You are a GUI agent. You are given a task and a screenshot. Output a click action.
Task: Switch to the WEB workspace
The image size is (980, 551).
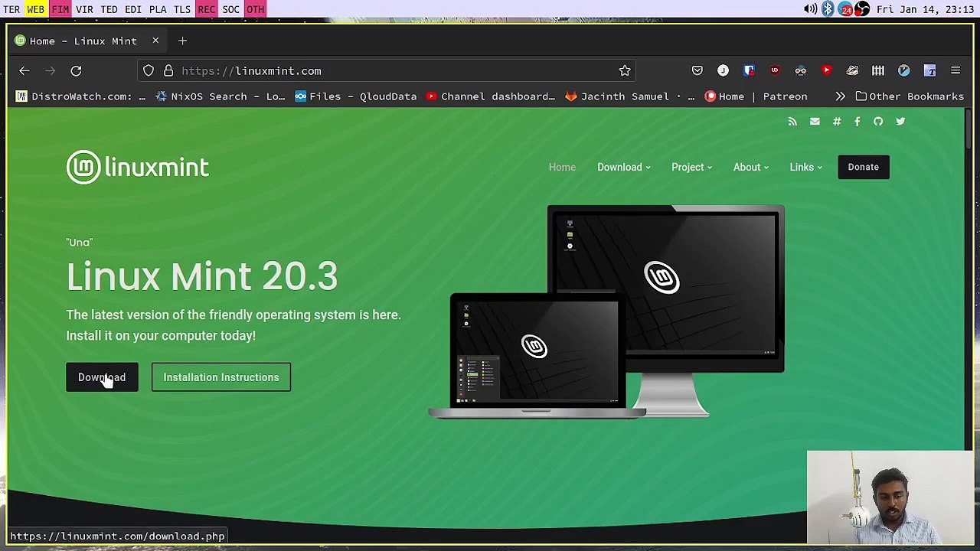click(x=35, y=9)
